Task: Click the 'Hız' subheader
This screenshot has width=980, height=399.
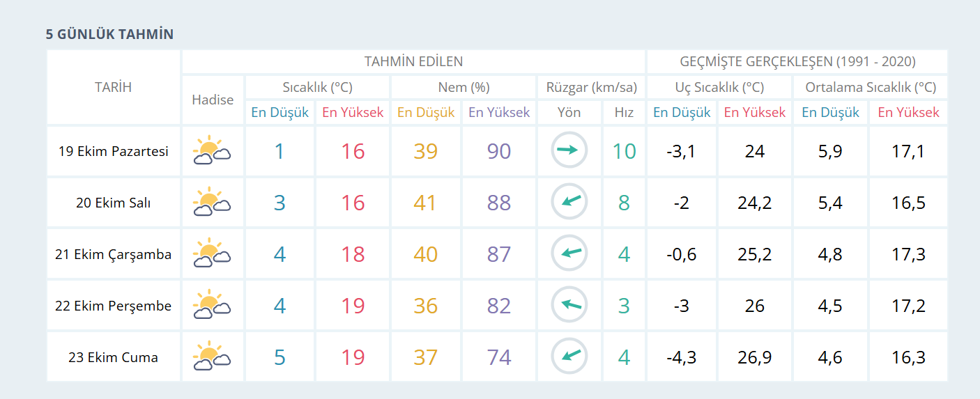Action: click(624, 112)
